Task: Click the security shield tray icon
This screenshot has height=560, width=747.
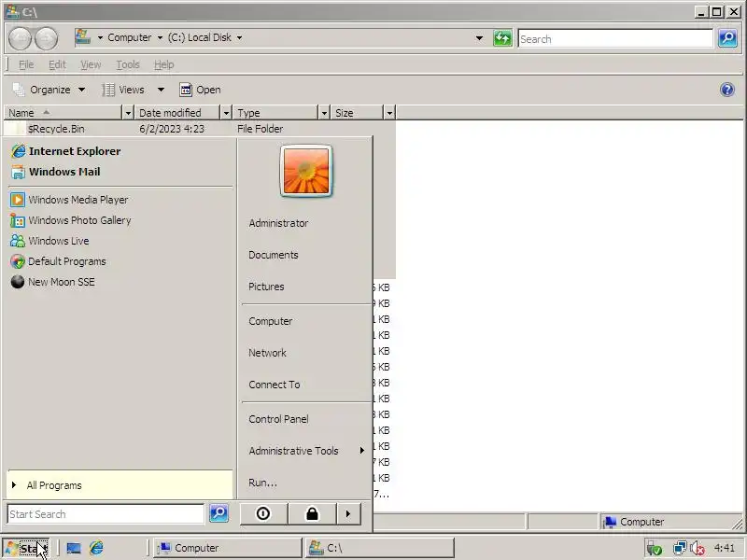Action: tap(655, 548)
